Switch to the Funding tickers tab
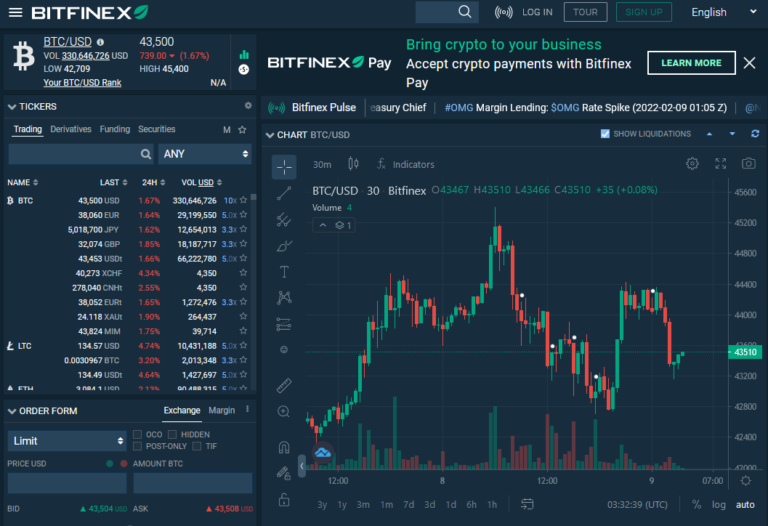This screenshot has width=768, height=526. pos(115,129)
